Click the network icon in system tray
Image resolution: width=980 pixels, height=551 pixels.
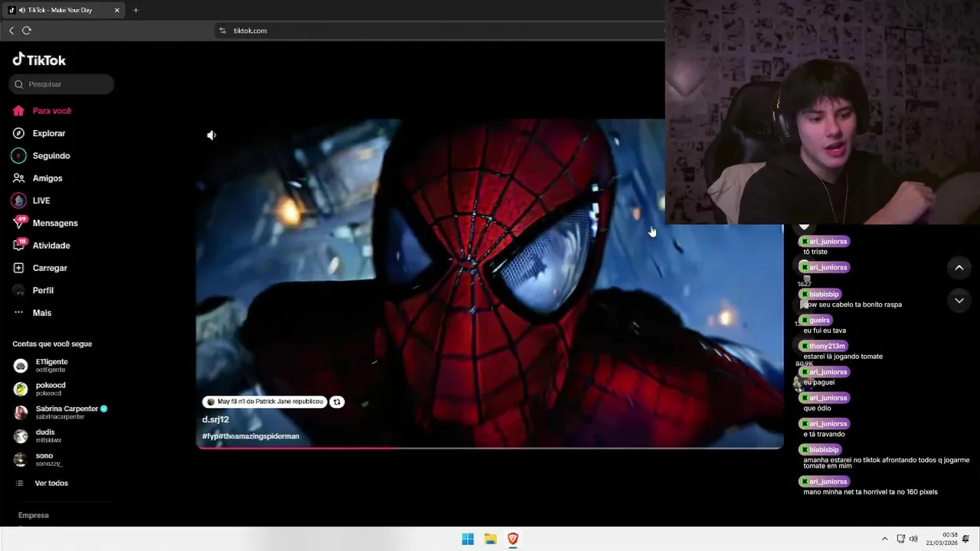pos(901,539)
